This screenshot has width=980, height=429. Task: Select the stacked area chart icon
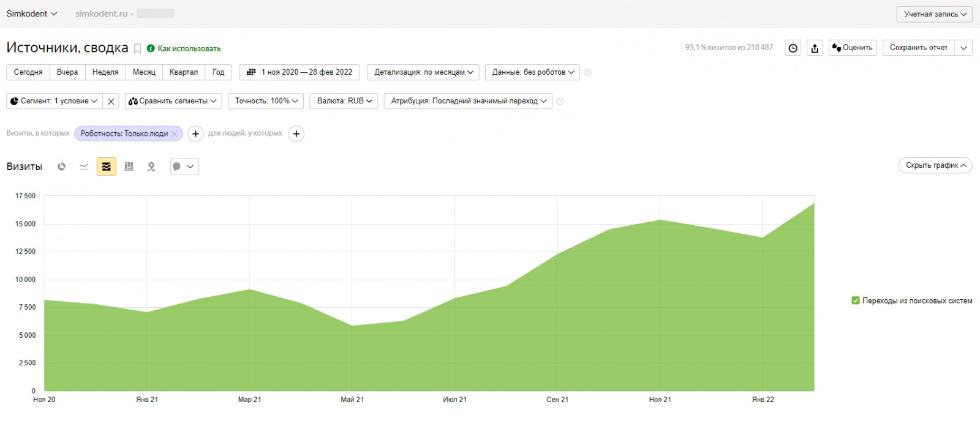pyautogui.click(x=106, y=166)
